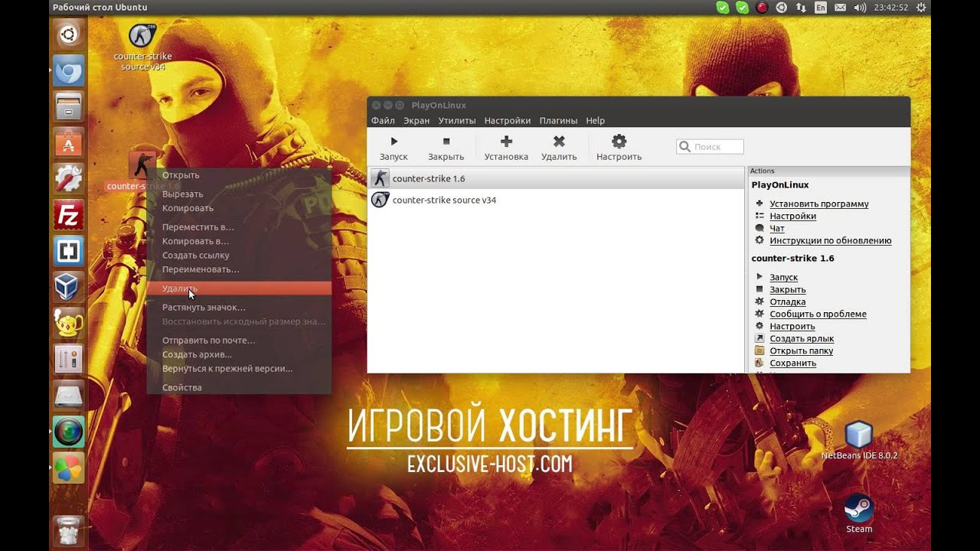Choose Вырезать in the context menu

point(239,194)
